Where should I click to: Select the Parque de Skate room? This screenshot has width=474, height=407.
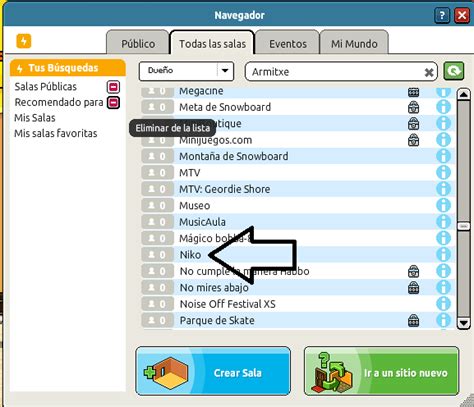click(298, 320)
